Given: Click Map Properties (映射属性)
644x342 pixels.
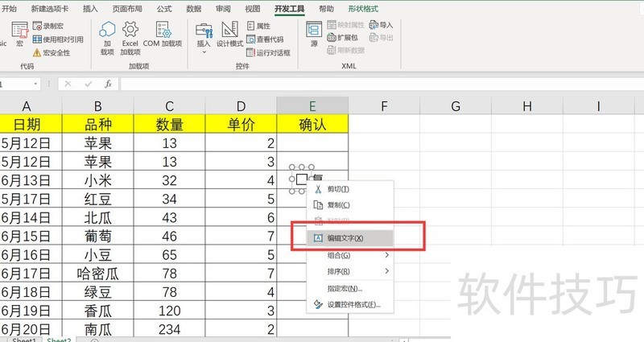Looking at the screenshot, I should click(346, 25).
